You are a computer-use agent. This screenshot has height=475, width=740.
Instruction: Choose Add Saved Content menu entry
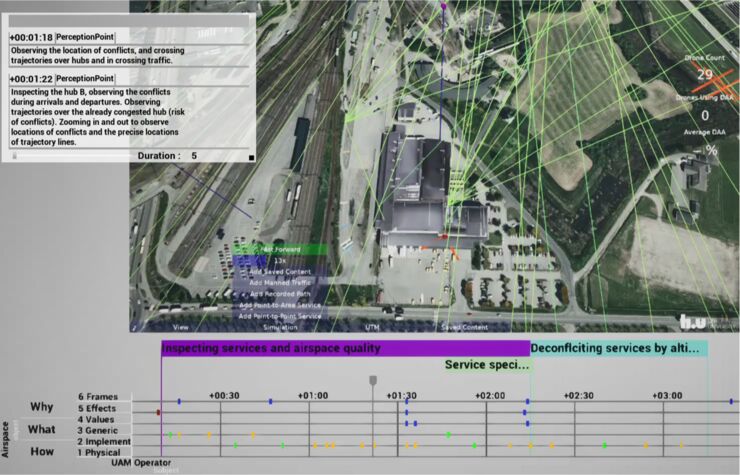pyautogui.click(x=280, y=272)
